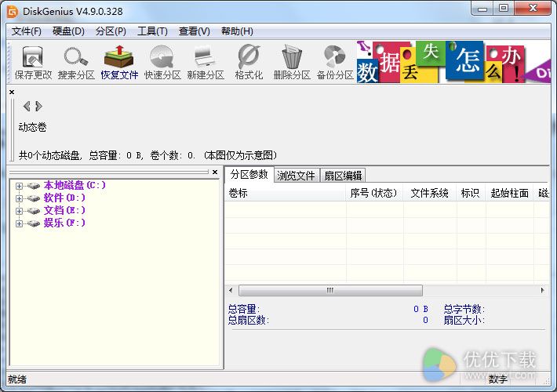Click the 文档 (E:) drive icon
The image size is (557, 392).
click(34, 211)
